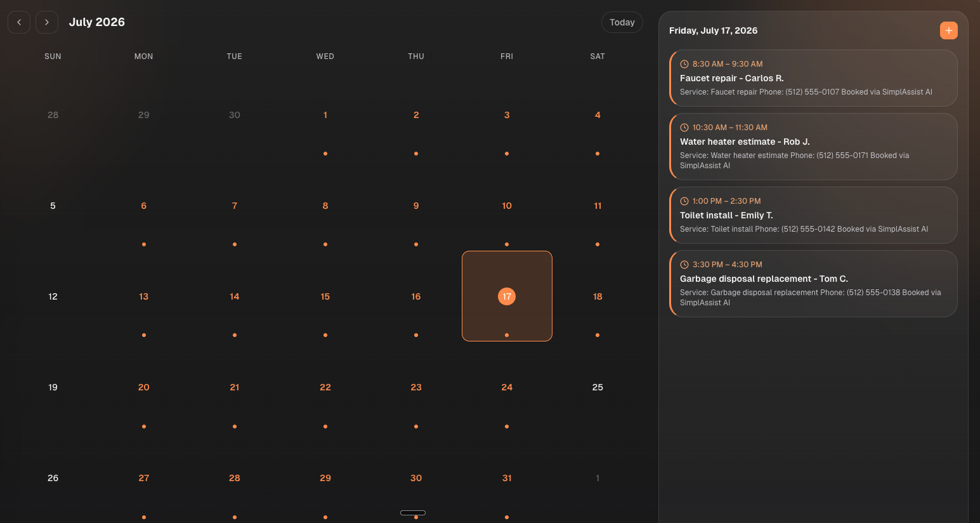Click the Rob J. service details with phone 555-0171
980x523 pixels.
[795, 161]
